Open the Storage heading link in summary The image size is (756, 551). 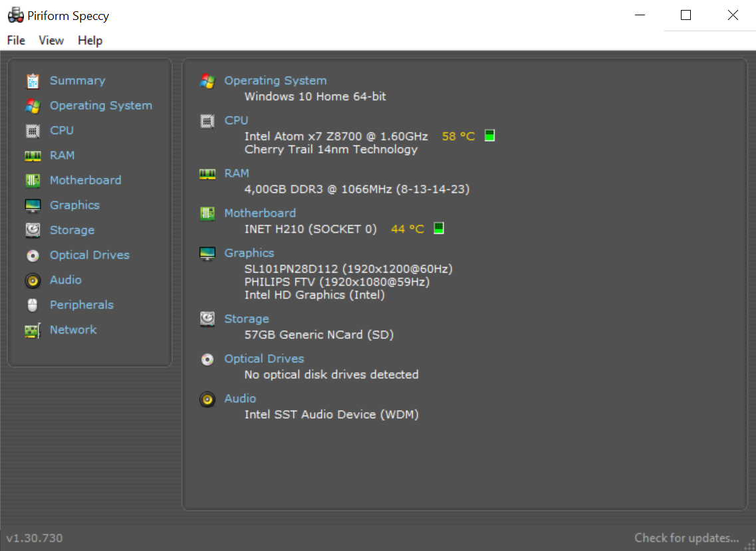click(x=247, y=318)
